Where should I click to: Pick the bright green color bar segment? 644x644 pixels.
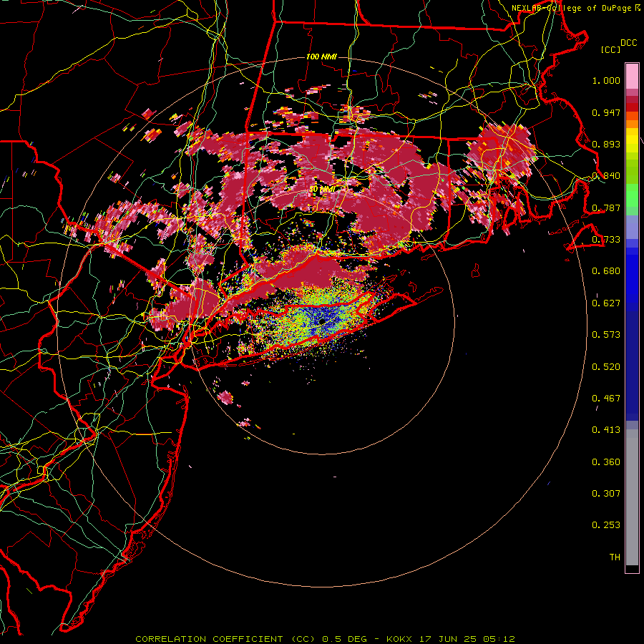[x=632, y=195]
